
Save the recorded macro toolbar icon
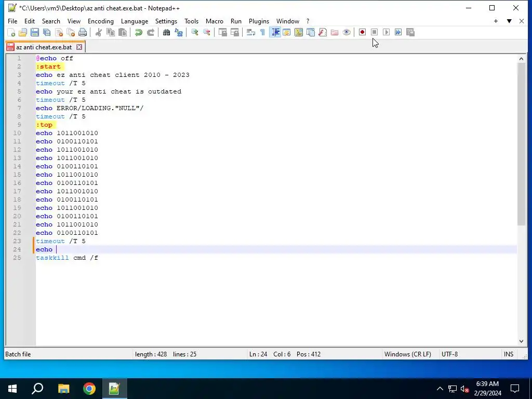pos(410,32)
